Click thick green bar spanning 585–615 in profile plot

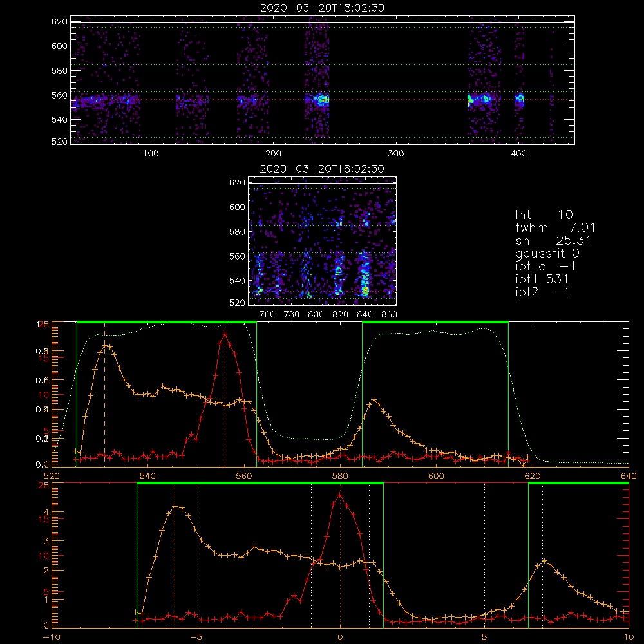pos(435,323)
